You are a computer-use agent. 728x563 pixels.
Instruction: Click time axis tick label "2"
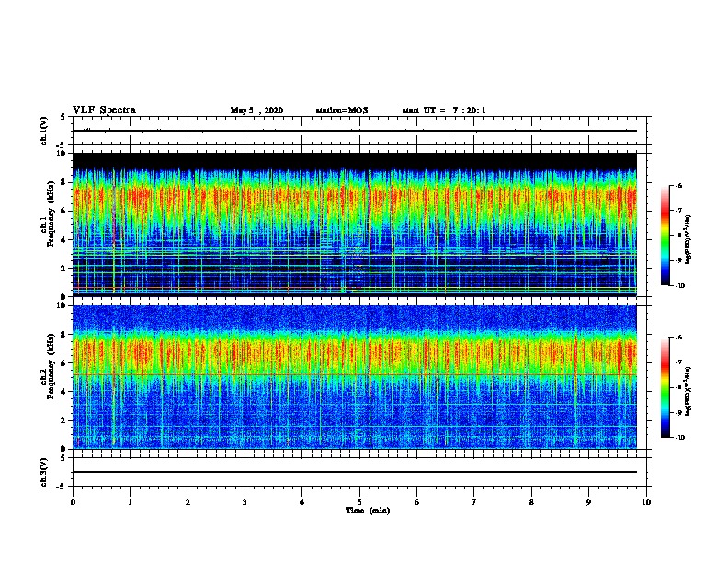[x=188, y=502]
